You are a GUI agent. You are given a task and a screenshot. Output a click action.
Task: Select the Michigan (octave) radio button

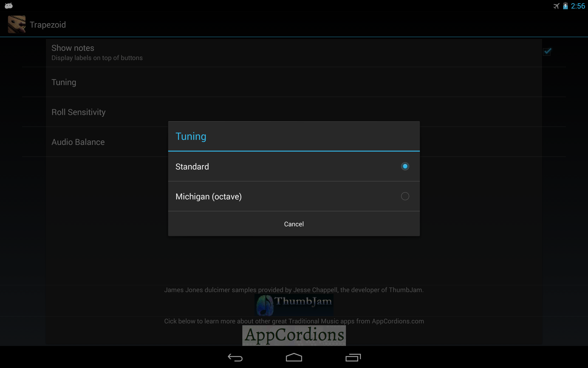[x=405, y=196]
